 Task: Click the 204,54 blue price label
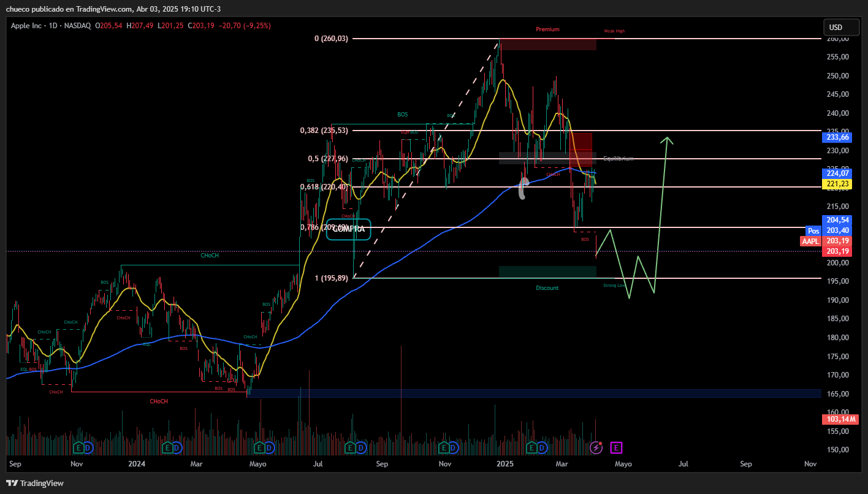[x=837, y=219]
